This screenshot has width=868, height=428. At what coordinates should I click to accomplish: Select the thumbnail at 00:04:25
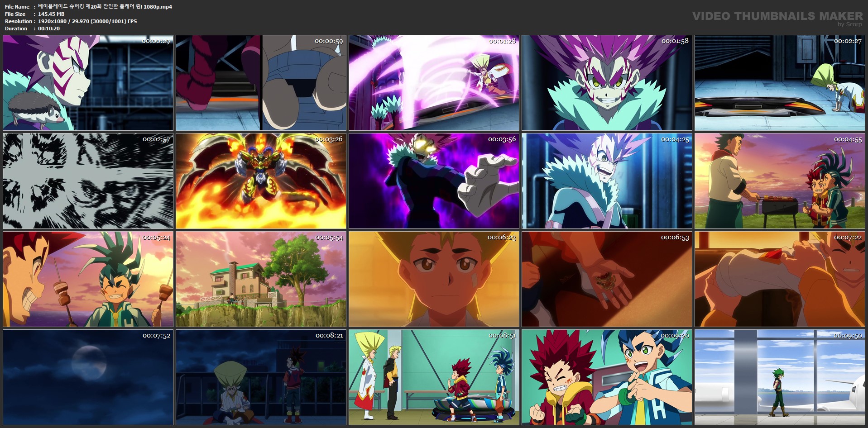click(x=607, y=181)
